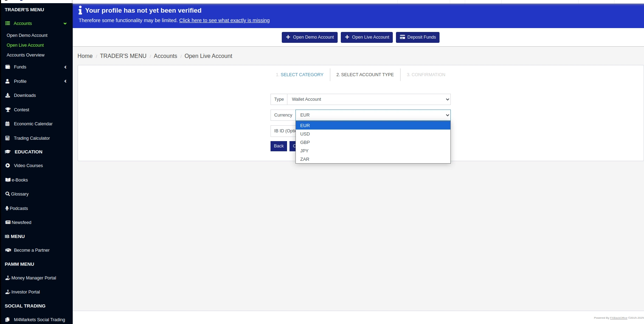Click the Back button
Viewport: 644px width, 324px height.
pos(279,146)
